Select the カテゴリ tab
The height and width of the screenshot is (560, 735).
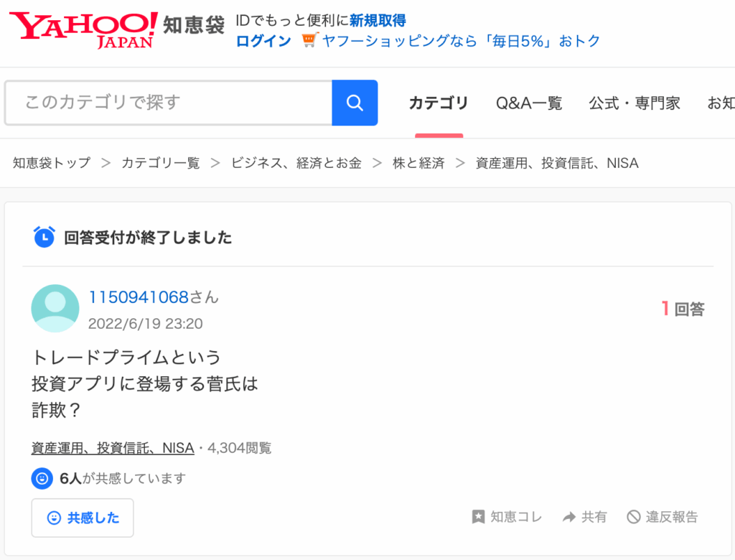pyautogui.click(x=439, y=103)
